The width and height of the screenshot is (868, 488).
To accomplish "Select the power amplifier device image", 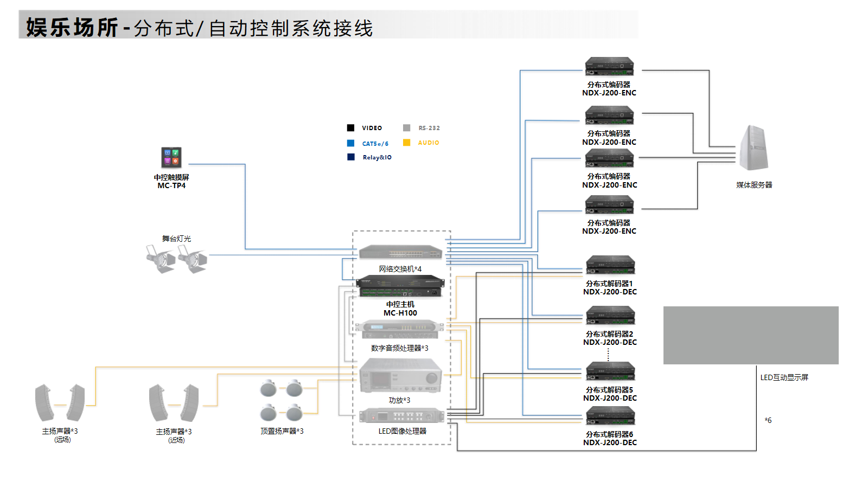I will 400,375.
